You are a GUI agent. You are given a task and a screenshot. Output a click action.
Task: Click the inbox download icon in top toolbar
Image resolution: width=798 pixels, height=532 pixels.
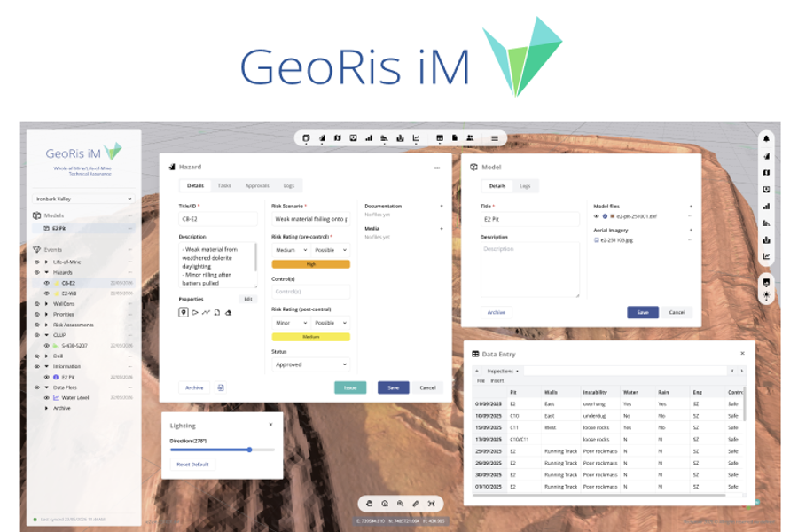click(353, 138)
